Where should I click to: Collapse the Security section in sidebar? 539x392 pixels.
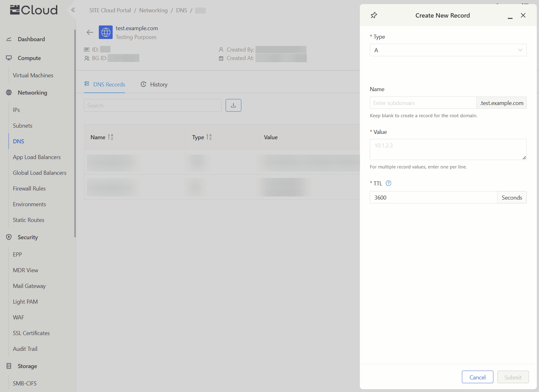[28, 237]
